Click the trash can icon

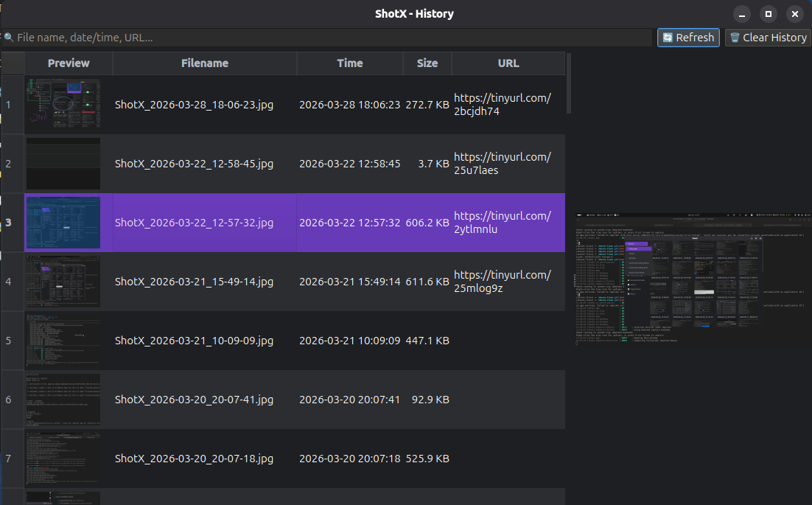(735, 38)
